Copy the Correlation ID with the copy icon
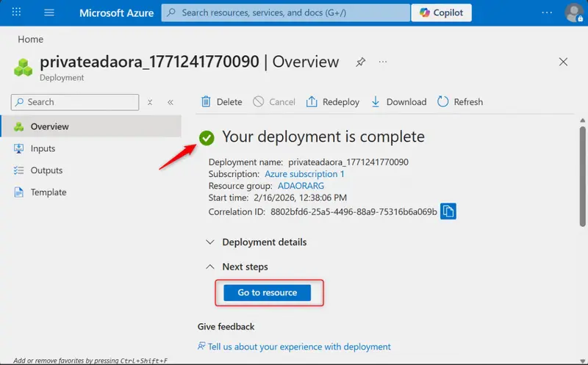This screenshot has height=365, width=588. pyautogui.click(x=448, y=212)
